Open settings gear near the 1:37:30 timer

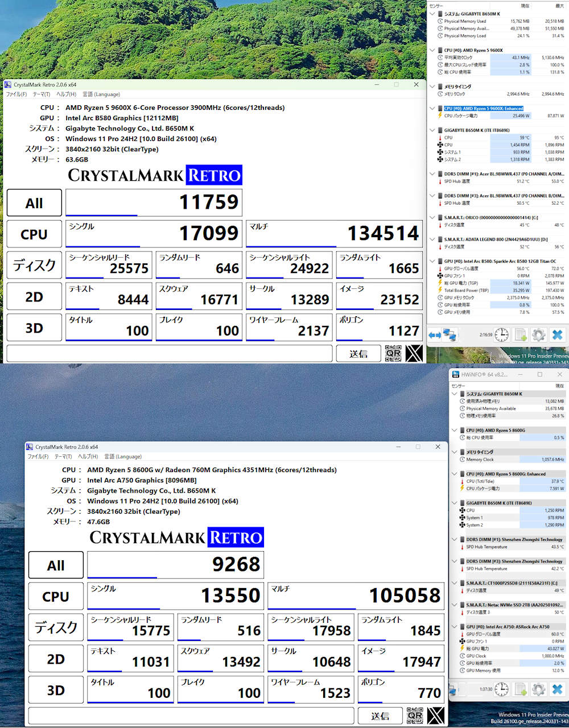[539, 689]
